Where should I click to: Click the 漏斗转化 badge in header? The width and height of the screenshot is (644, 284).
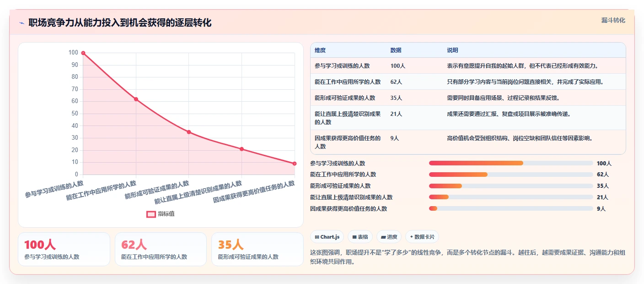613,21
